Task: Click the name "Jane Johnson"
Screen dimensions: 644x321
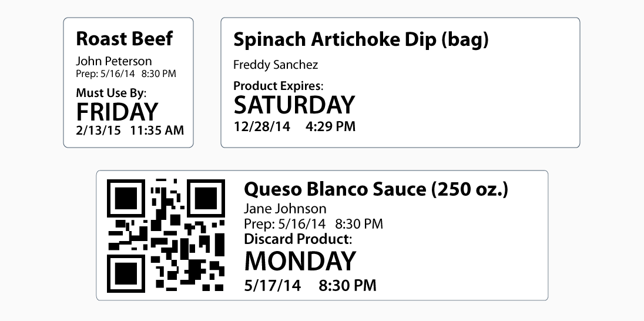Action: (285, 209)
